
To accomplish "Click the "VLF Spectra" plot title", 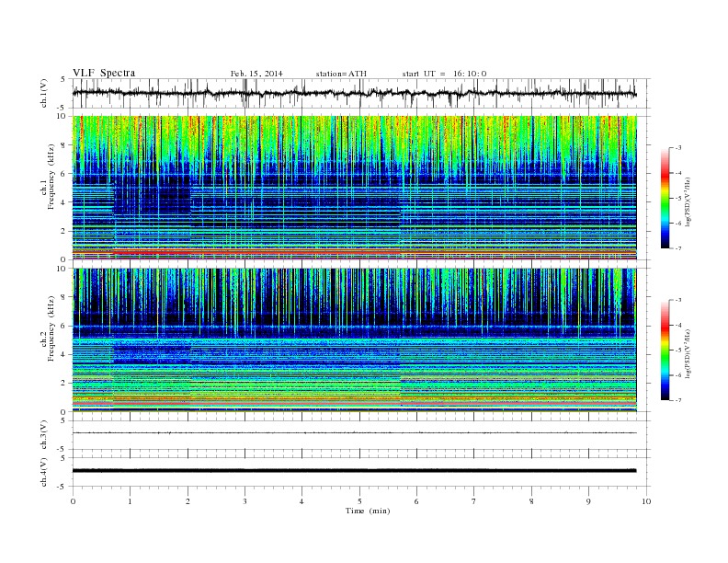I will 104,73.
